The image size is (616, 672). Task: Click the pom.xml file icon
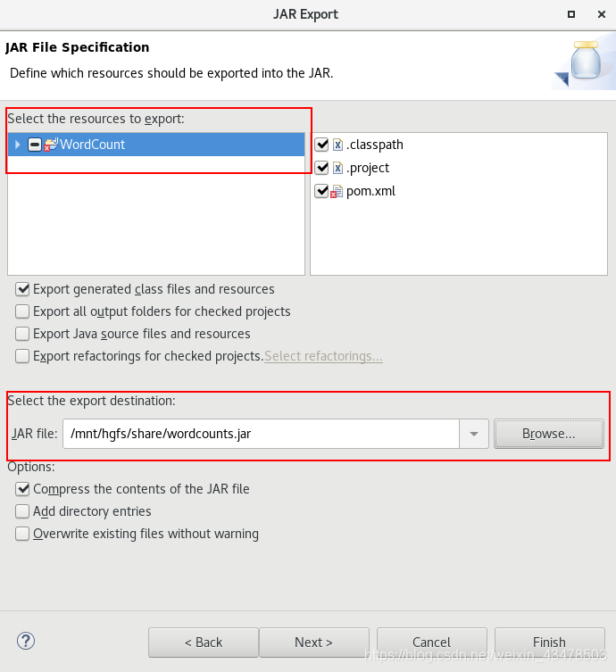click(x=337, y=191)
